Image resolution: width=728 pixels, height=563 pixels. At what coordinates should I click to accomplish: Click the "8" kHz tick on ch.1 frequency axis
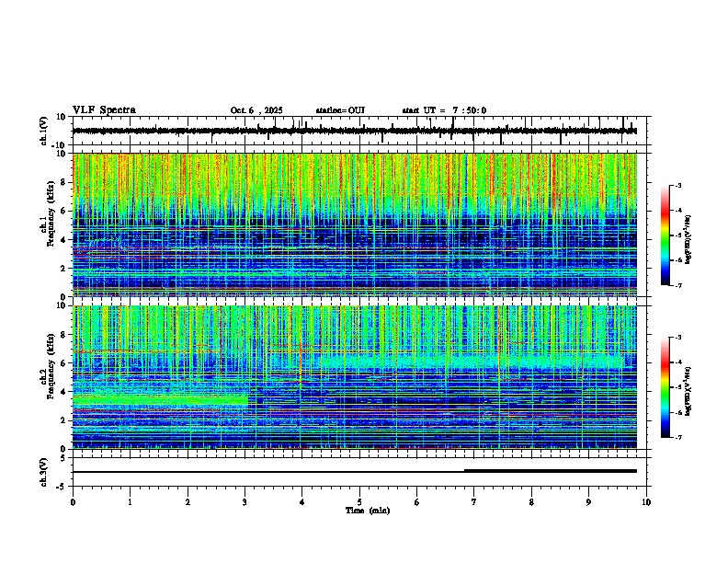(x=64, y=182)
